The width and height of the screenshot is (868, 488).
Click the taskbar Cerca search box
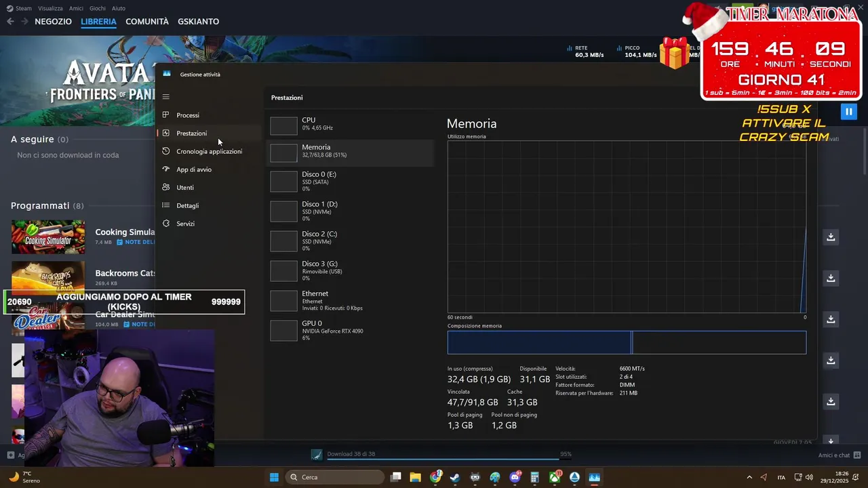(335, 477)
